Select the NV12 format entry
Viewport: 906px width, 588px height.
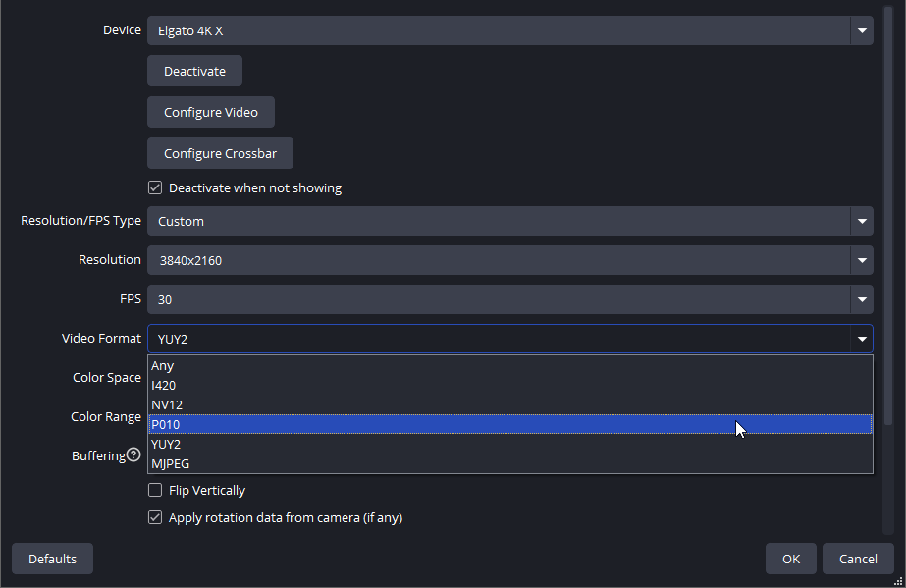[510, 404]
